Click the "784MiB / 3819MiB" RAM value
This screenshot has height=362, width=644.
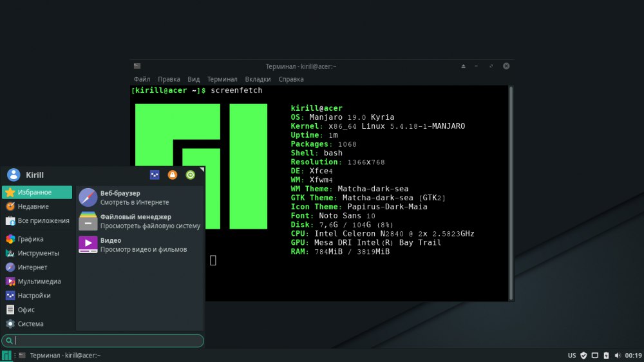click(352, 252)
